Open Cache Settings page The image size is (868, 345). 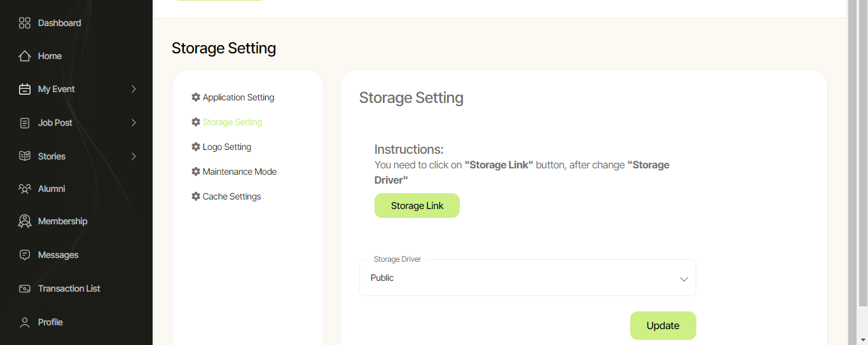pos(231,196)
